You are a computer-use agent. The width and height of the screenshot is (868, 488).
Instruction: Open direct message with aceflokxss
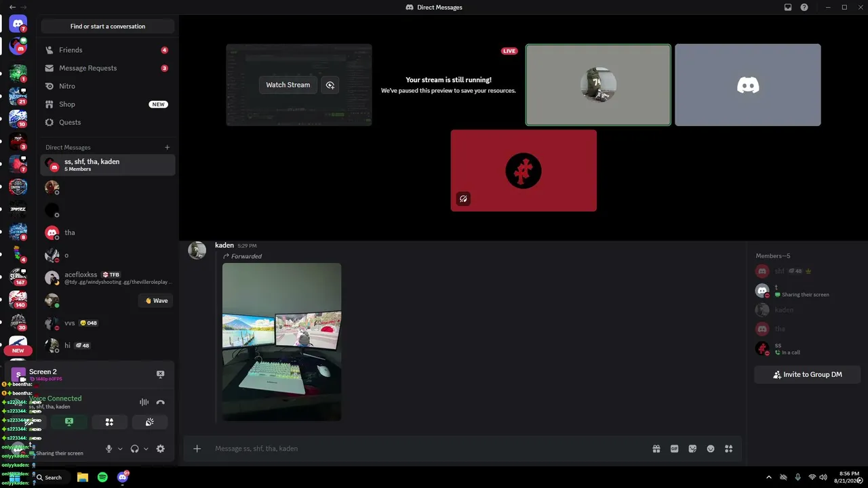pyautogui.click(x=108, y=278)
